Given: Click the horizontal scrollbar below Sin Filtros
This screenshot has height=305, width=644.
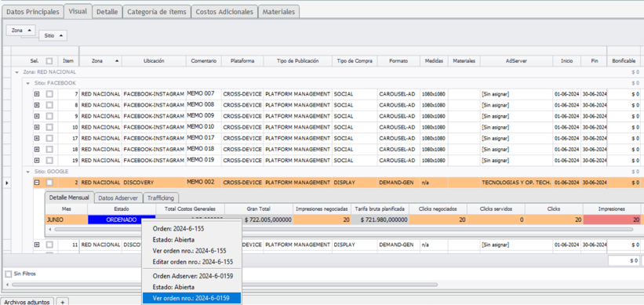Looking at the screenshot, I should pyautogui.click(x=224, y=285).
